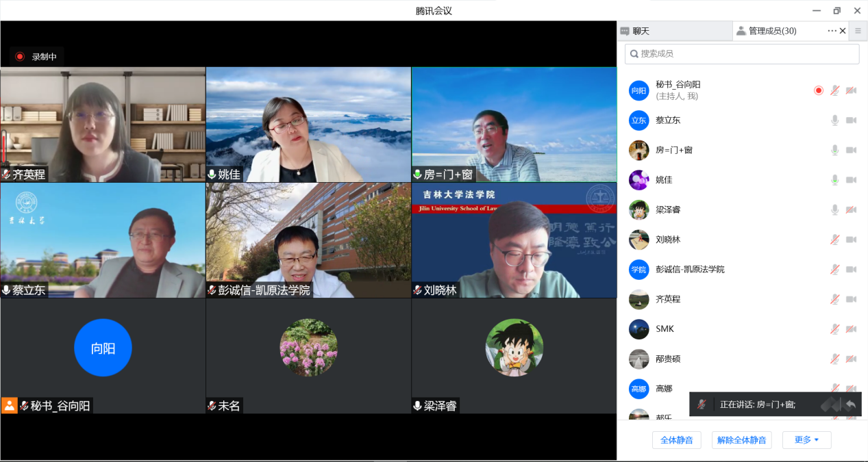Toggle 梁泽睿's microphone in the member list
The image size is (868, 462).
834,209
